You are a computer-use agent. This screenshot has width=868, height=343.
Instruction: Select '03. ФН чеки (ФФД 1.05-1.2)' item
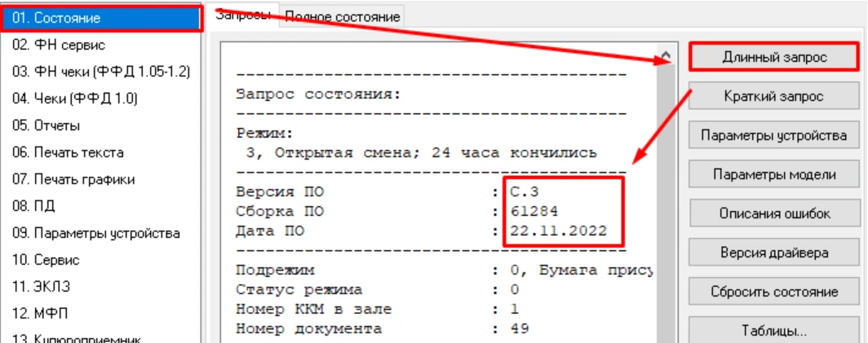tap(101, 72)
